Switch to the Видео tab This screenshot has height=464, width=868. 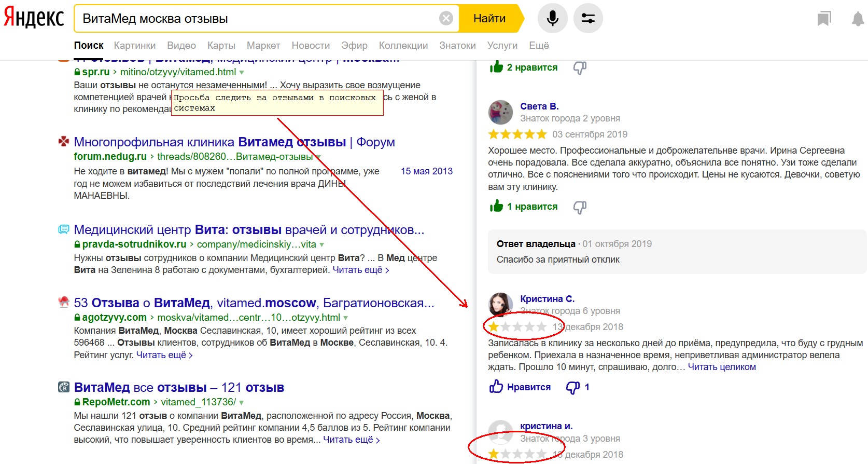(181, 46)
